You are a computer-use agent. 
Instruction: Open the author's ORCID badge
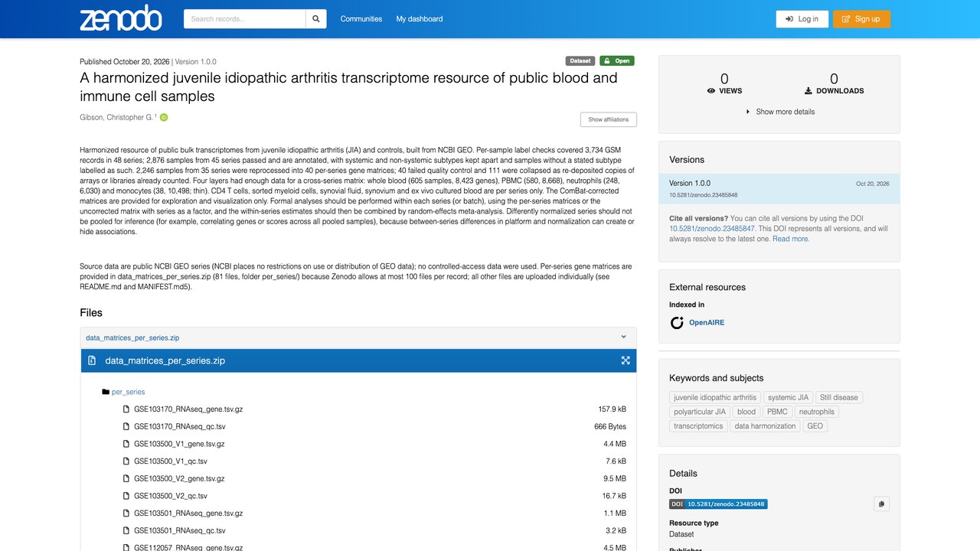164,118
